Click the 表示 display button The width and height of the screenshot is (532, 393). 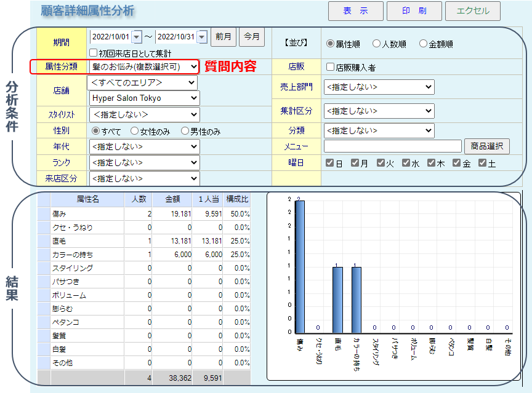(355, 11)
